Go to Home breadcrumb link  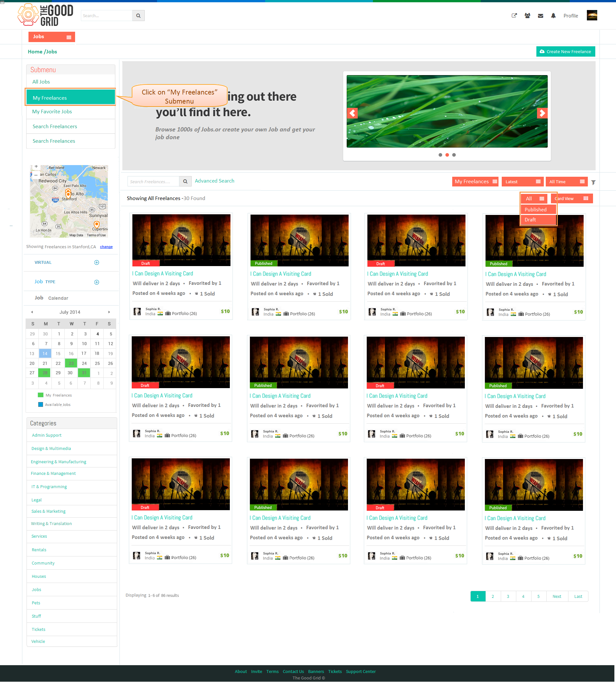[35, 52]
